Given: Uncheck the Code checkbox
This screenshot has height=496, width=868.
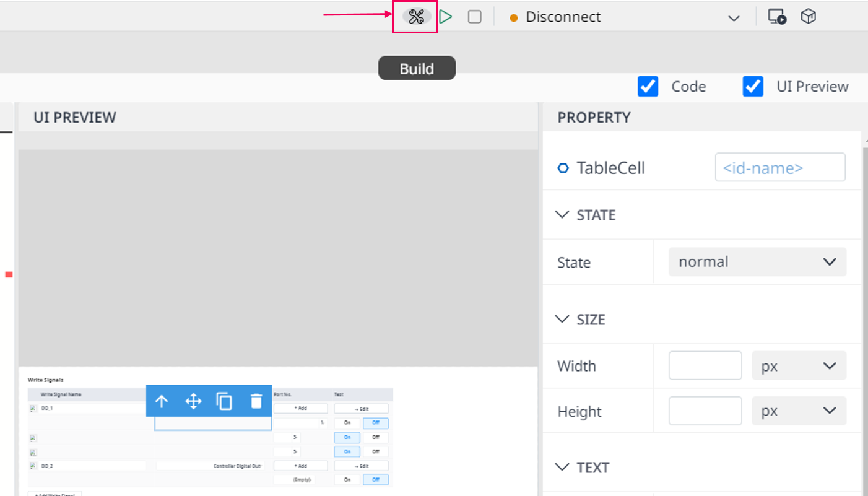Looking at the screenshot, I should [x=648, y=87].
